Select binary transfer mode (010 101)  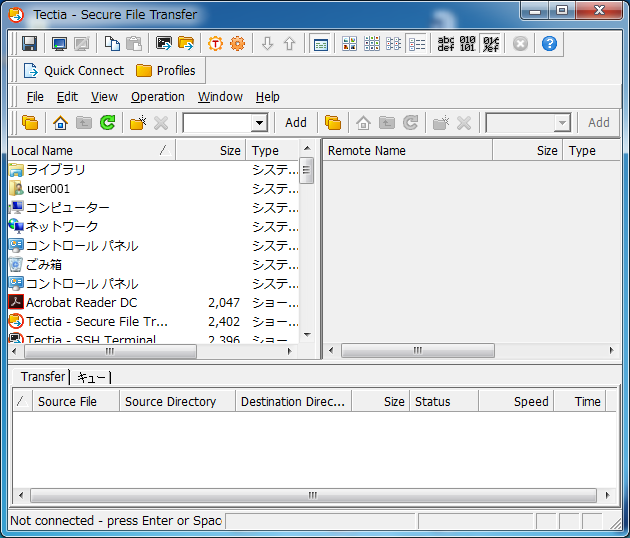tap(468, 43)
